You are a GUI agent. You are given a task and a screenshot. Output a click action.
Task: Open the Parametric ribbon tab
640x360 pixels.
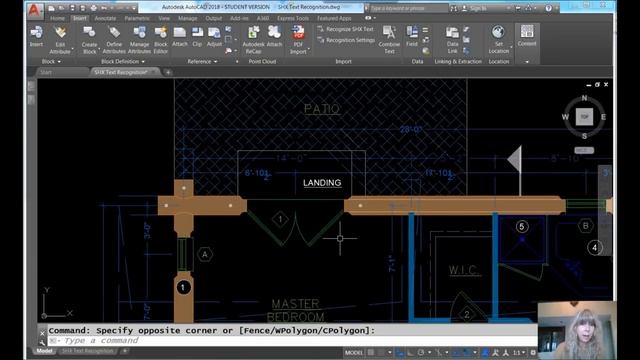pos(136,18)
